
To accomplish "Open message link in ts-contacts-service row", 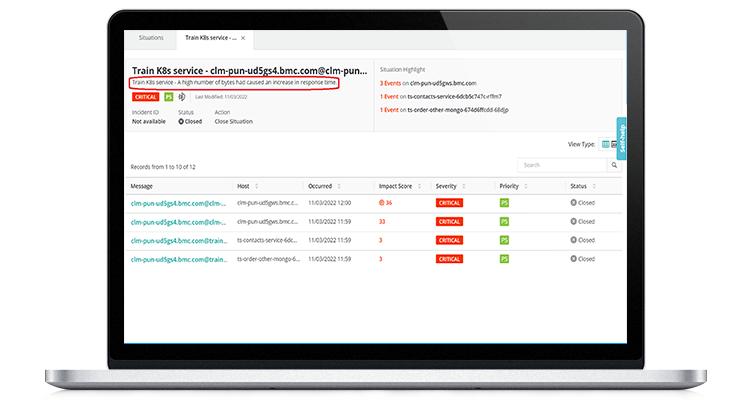I will pos(179,241).
